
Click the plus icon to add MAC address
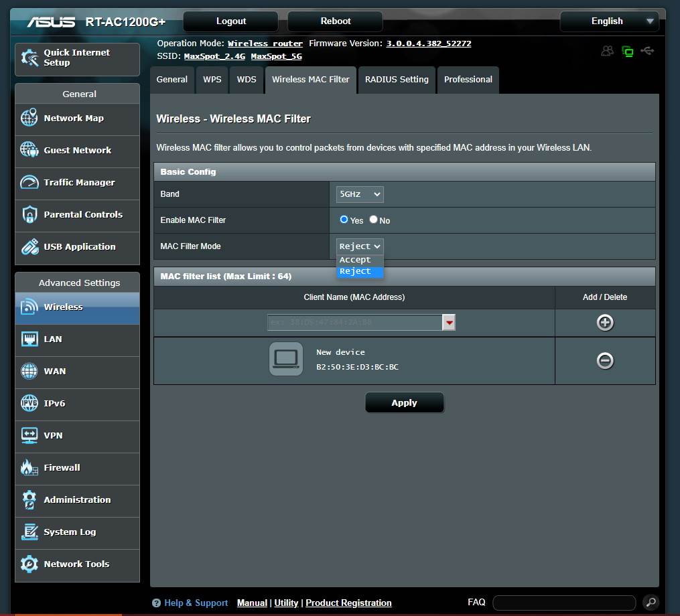[604, 323]
